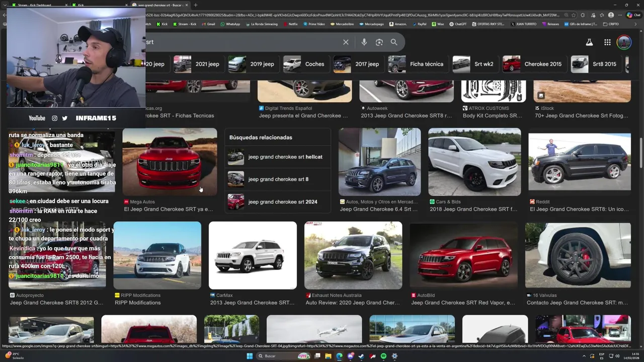Click the Google search input field
This screenshot has width=644, height=362.
[x=242, y=42]
